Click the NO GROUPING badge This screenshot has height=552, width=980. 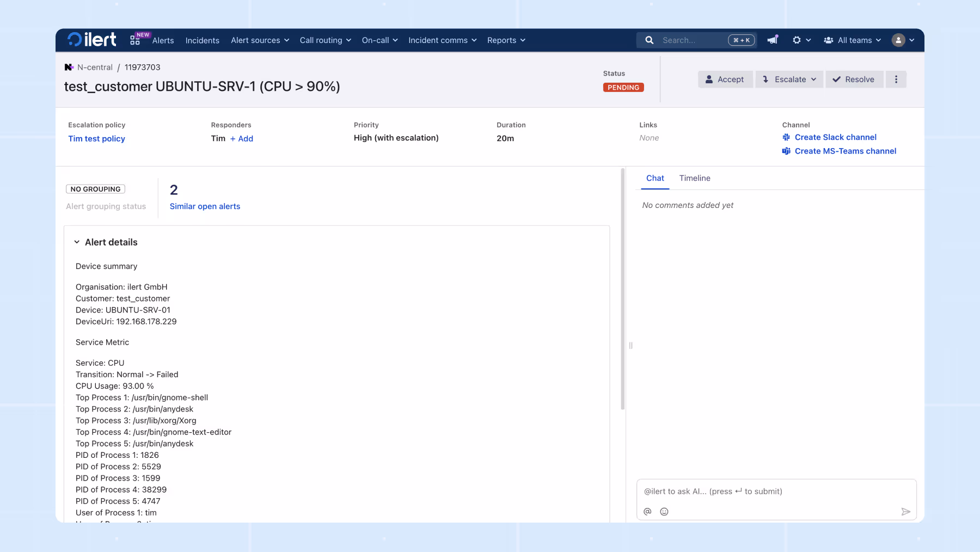click(95, 189)
